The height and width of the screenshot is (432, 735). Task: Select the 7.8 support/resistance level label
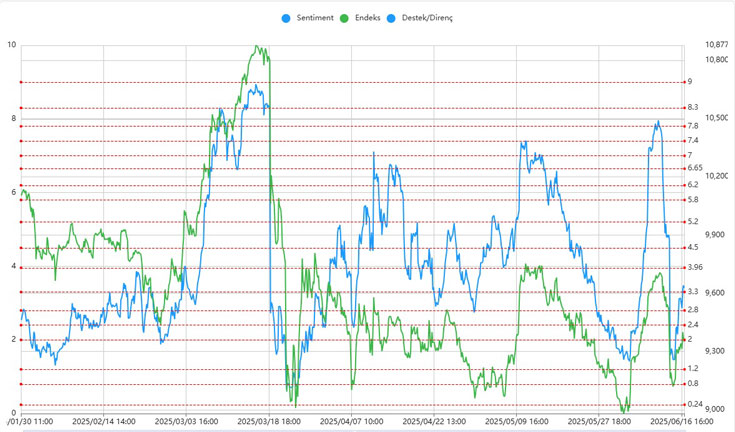pos(691,126)
